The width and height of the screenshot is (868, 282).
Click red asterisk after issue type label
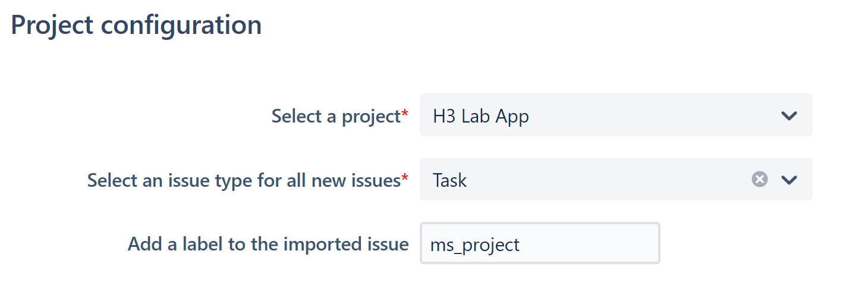point(405,177)
